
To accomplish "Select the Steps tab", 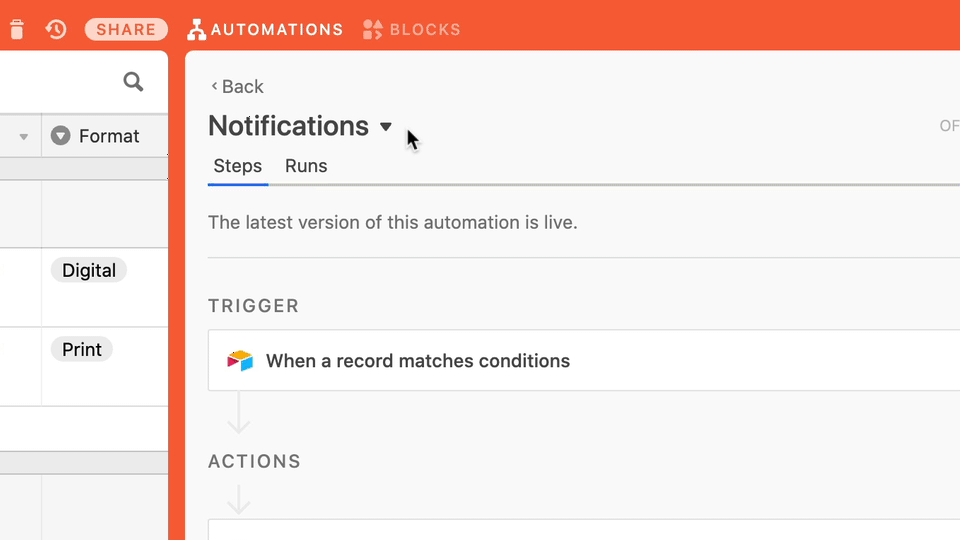I will [x=238, y=166].
